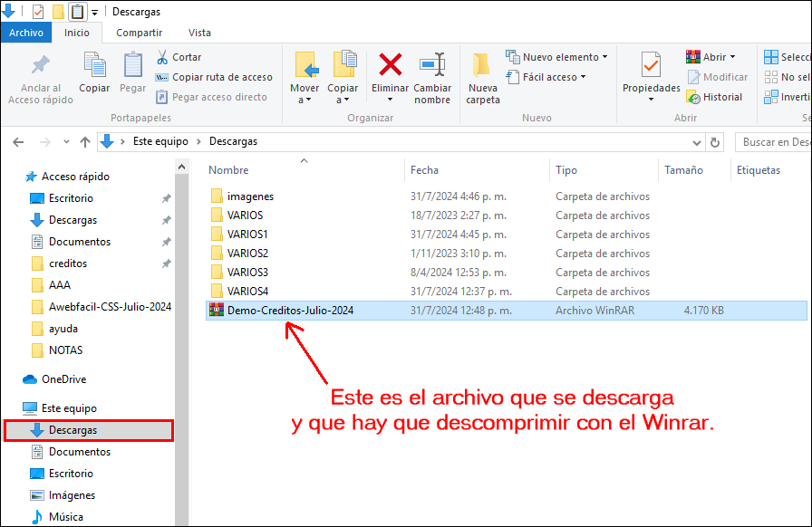Open the Archivo menu
This screenshot has height=527, width=812.
click(26, 33)
